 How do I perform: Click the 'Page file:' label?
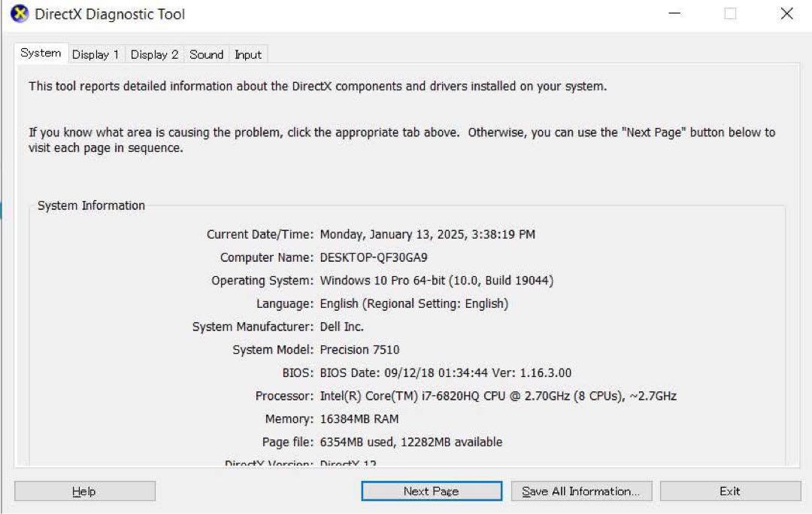(288, 443)
